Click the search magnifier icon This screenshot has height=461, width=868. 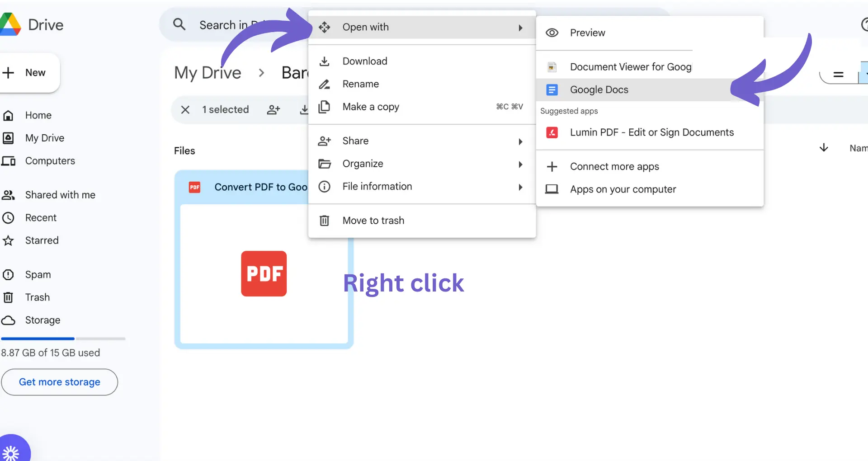[179, 24]
